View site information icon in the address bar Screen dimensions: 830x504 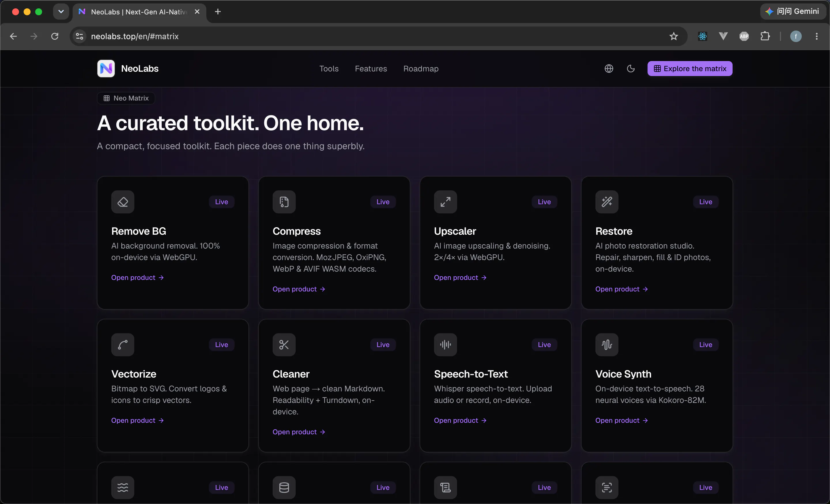tap(80, 36)
